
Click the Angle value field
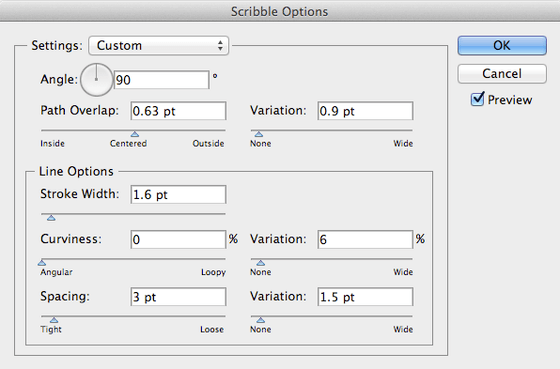click(161, 80)
